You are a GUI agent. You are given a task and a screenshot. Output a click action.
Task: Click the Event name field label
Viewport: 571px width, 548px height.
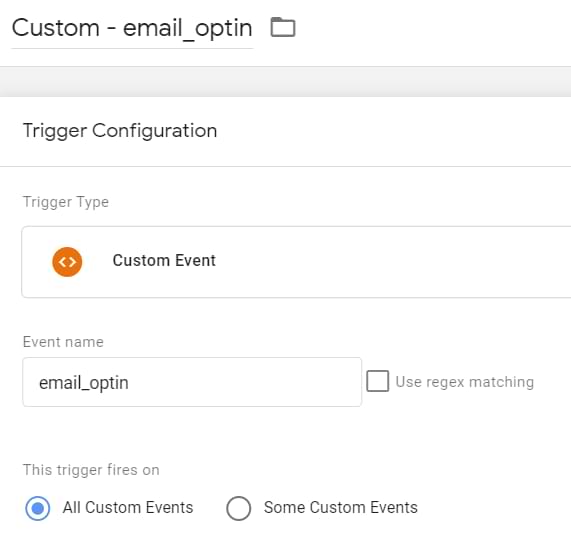point(63,342)
